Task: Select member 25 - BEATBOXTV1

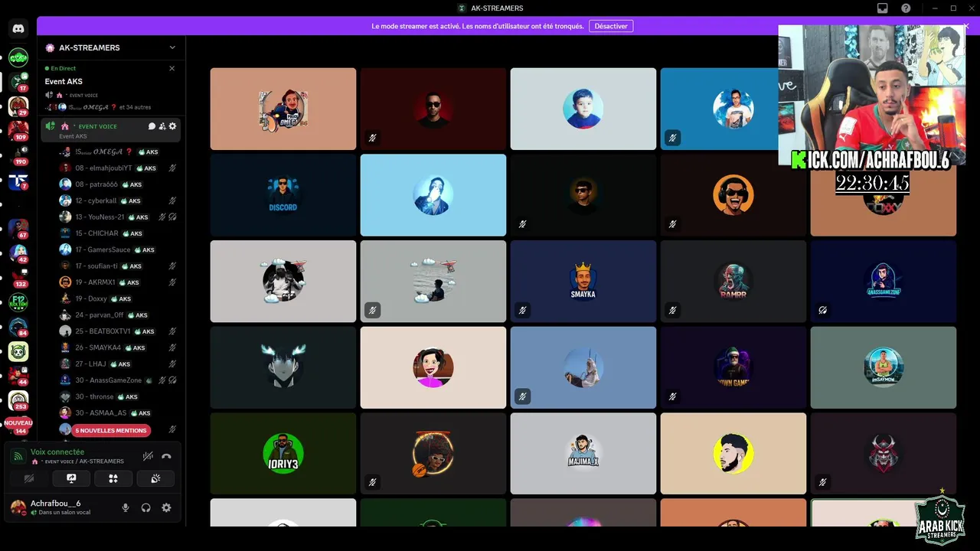Action: pyautogui.click(x=118, y=331)
